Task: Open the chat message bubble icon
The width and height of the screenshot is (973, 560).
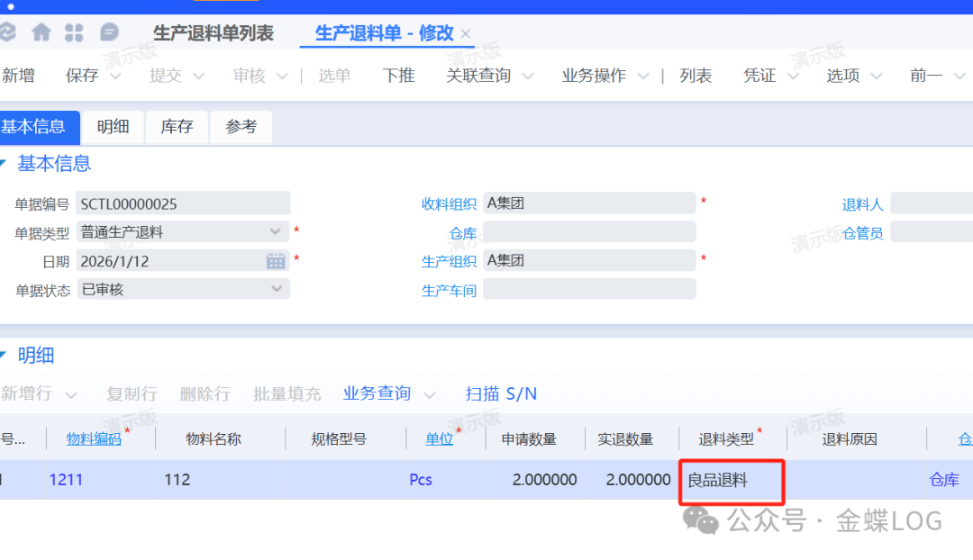Action: (109, 32)
